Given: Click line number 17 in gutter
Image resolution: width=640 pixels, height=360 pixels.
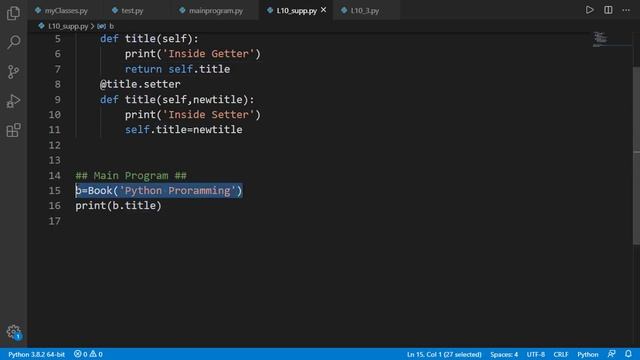Looking at the screenshot, I should (x=55, y=221).
